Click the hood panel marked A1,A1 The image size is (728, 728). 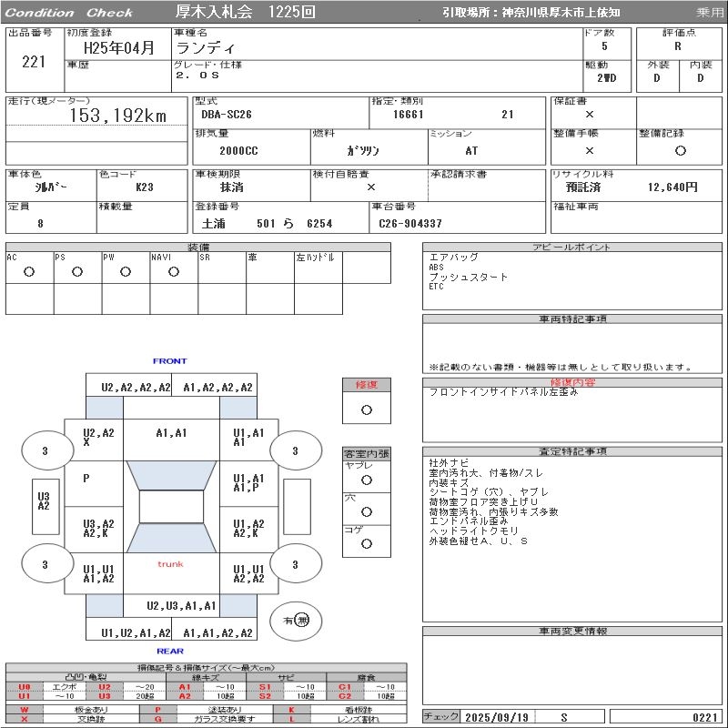(171, 433)
